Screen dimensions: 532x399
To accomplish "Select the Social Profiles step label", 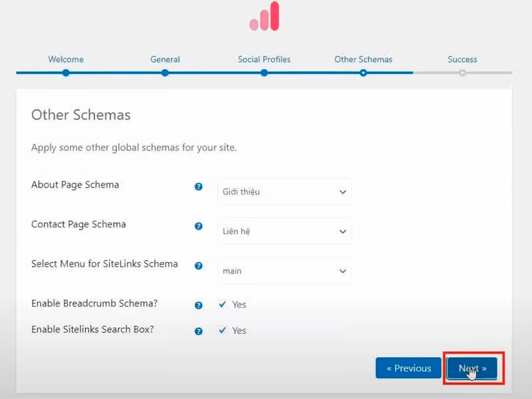I will point(264,59).
